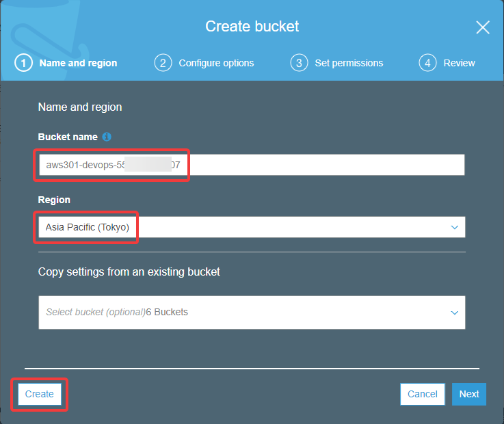Close the Create bucket dialog

tap(483, 27)
